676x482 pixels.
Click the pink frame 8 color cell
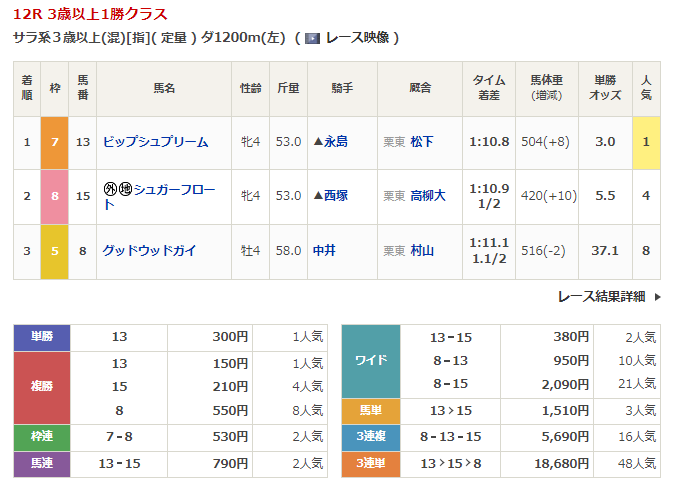(55, 197)
